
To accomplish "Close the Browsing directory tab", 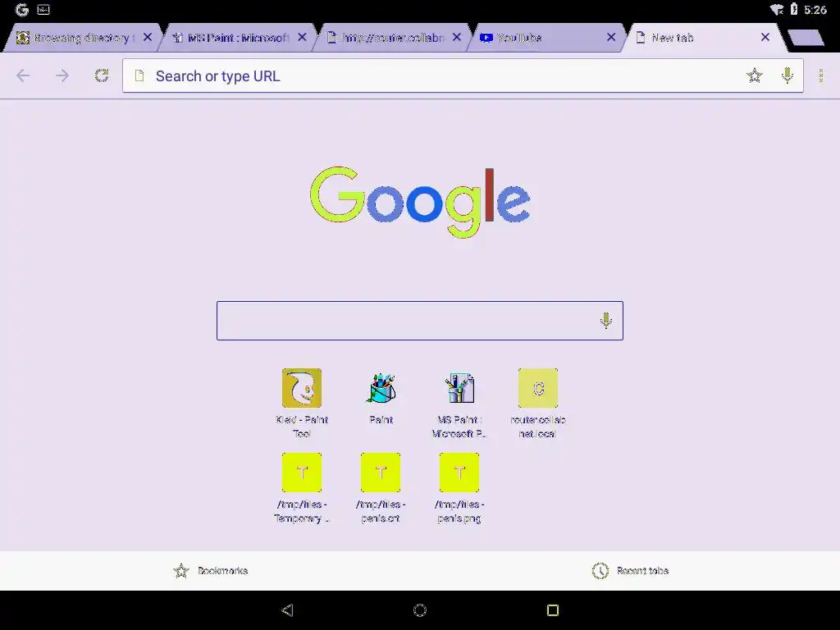I will pos(148,37).
